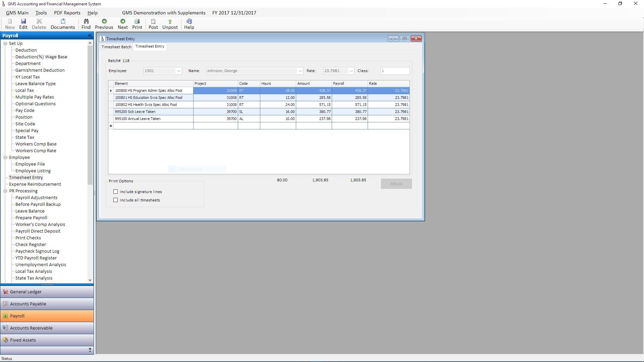Open the Rate dropdown arrow
Image resolution: width=644 pixels, height=362 pixels.
(x=351, y=71)
